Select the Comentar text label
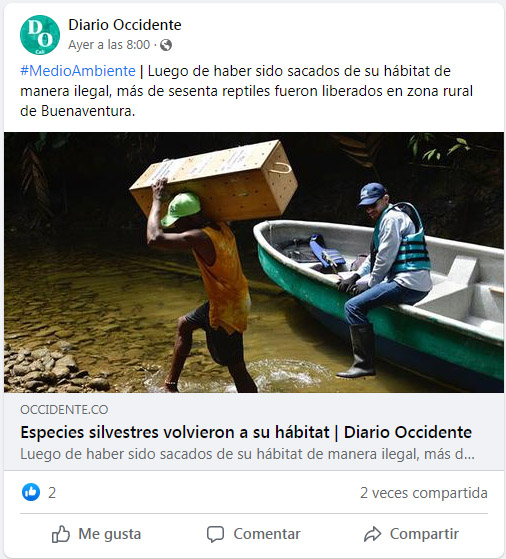Screen dimensions: 506x559 [x=267, y=534]
